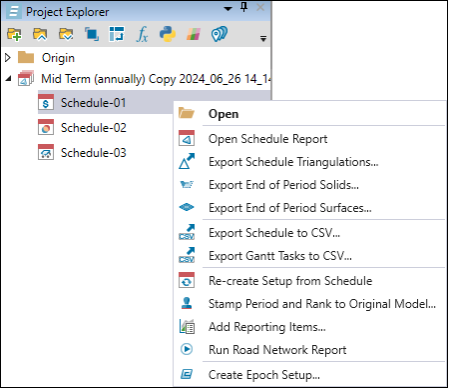
Task: Click the expand folders checkmark toolbar icon
Action: coord(66,34)
